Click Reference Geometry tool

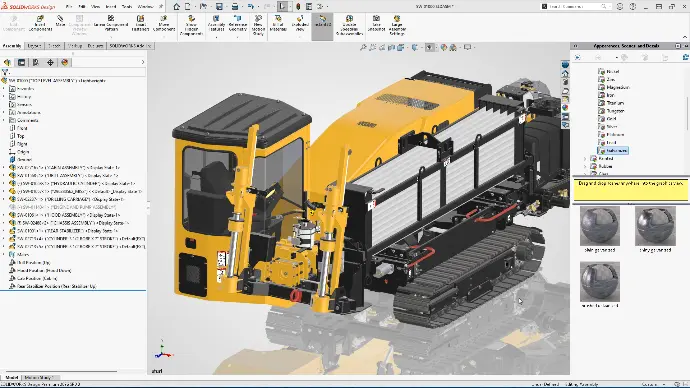coord(238,24)
